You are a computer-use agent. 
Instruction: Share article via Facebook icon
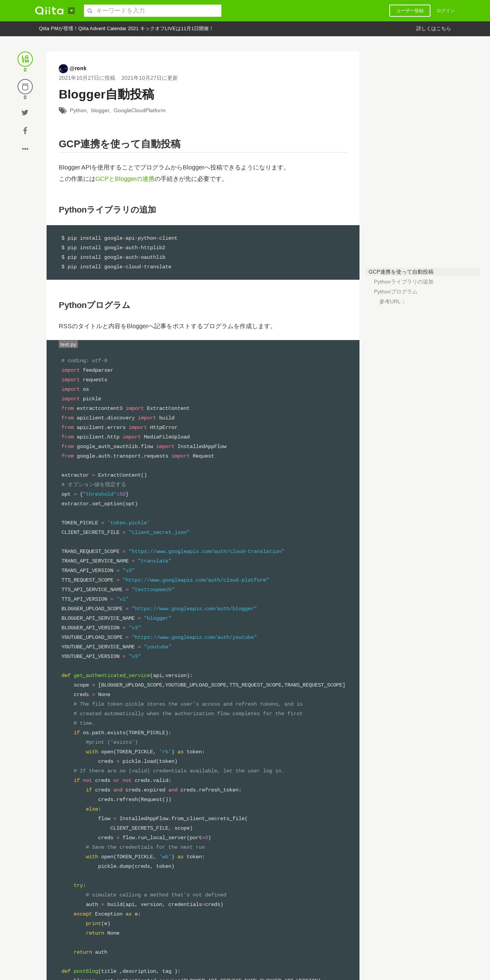25,131
